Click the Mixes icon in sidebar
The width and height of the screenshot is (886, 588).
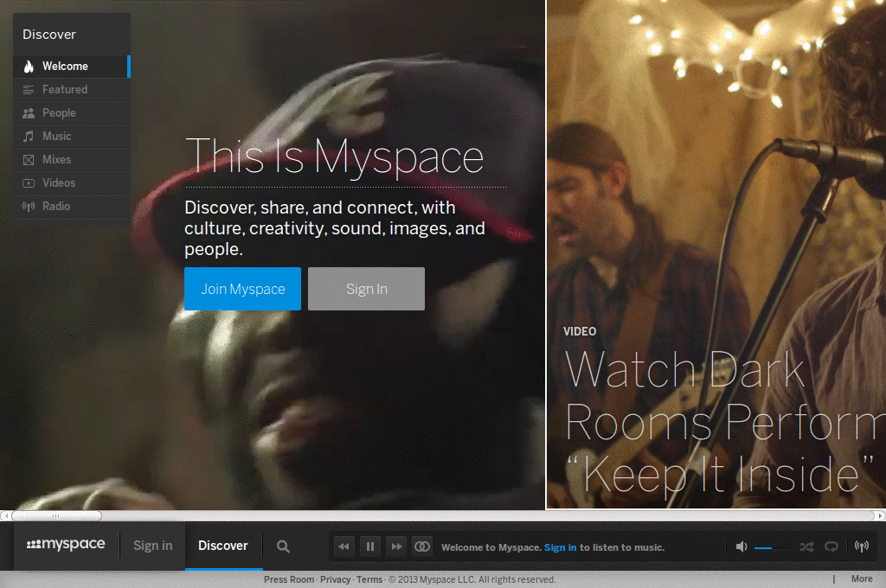29,160
